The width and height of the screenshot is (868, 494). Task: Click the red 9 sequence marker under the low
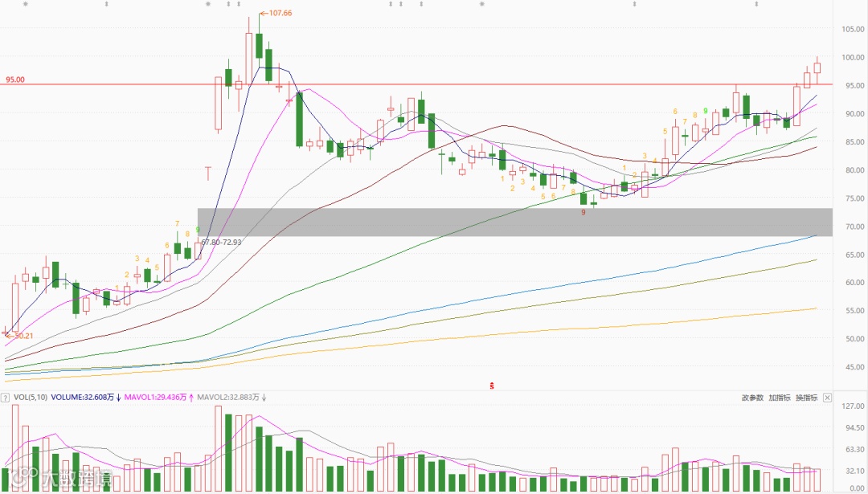pyautogui.click(x=583, y=212)
